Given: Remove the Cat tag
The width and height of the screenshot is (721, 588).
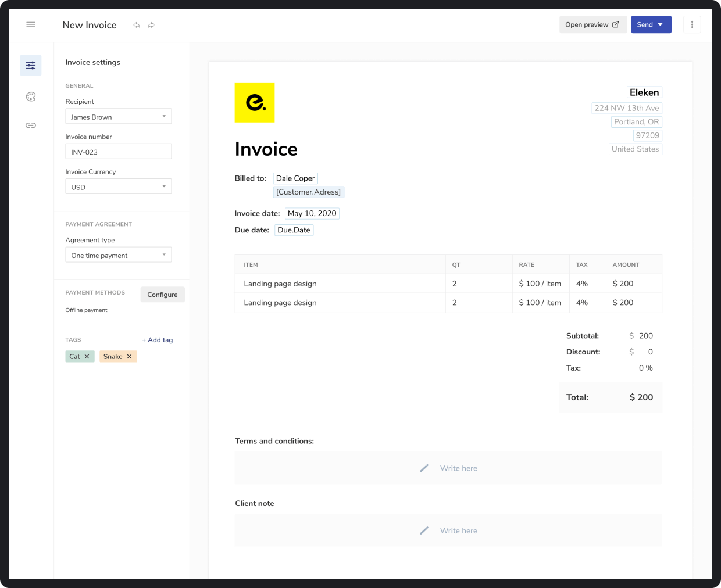Looking at the screenshot, I should click(x=87, y=357).
